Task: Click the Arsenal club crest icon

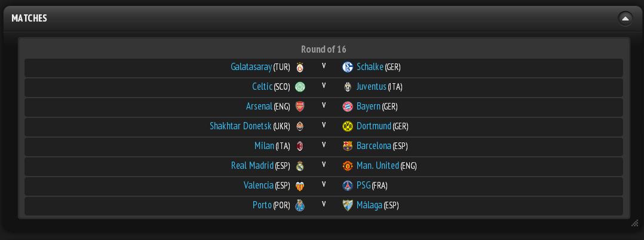Action: point(300,107)
